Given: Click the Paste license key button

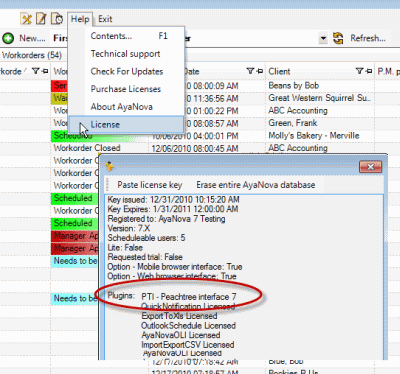Looking at the screenshot, I should click(x=150, y=185).
